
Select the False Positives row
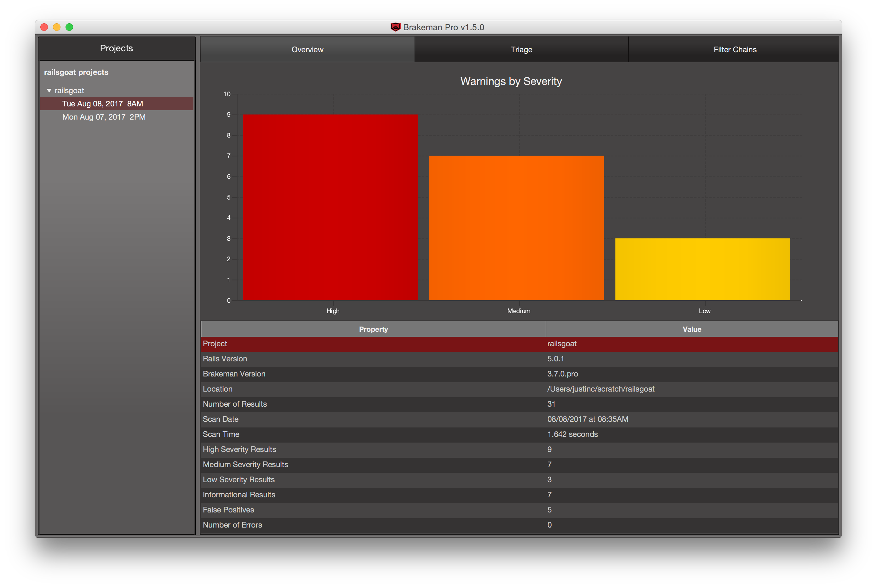[x=519, y=510]
